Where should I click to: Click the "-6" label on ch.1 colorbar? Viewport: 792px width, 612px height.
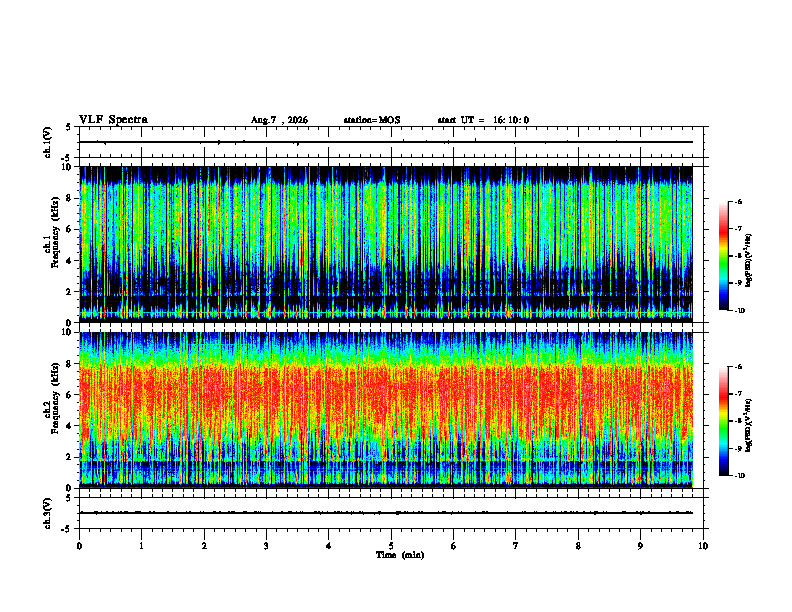pyautogui.click(x=738, y=201)
